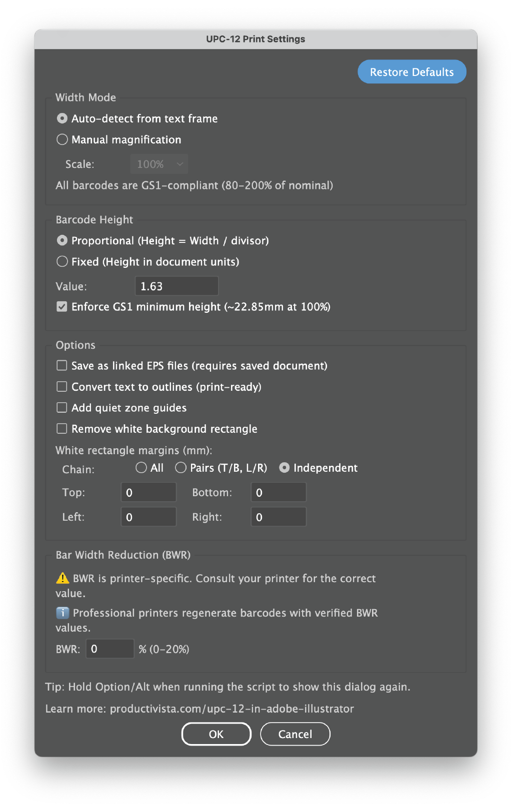Click the 'White rectangle margins (mm):' label
512x812 pixels.
(134, 450)
